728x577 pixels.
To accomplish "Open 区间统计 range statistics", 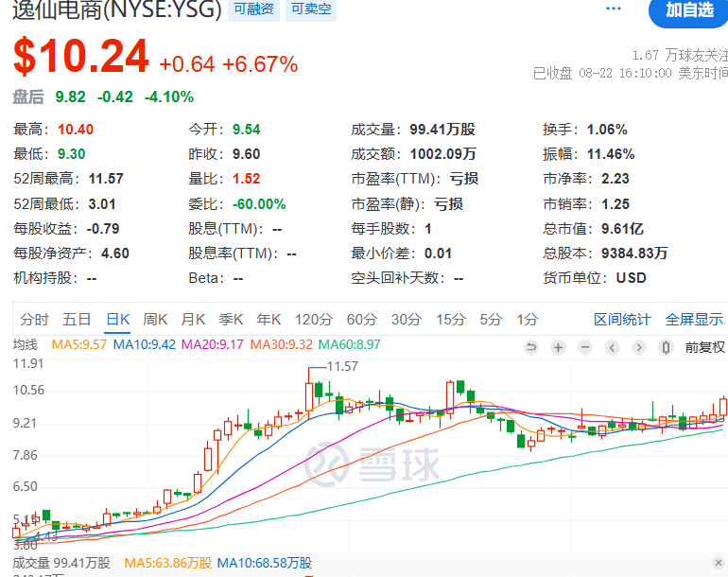I will tap(622, 320).
